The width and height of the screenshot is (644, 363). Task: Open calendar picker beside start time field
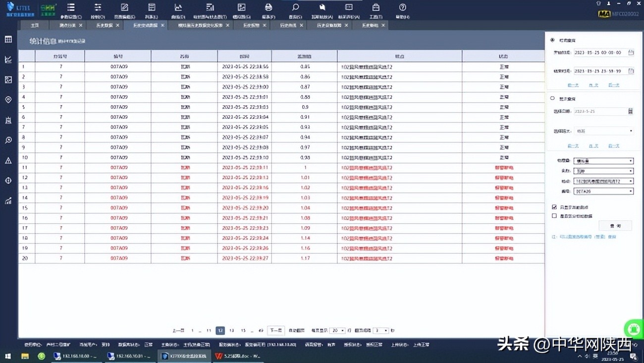point(631,53)
